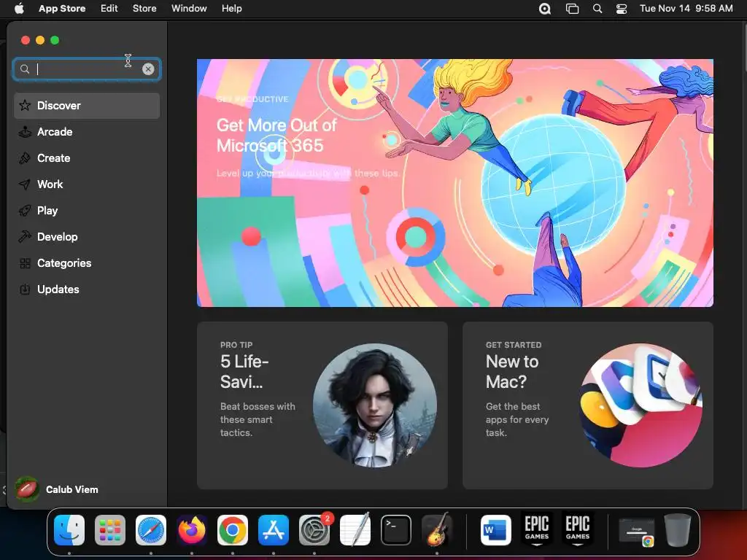Screen dimensions: 747x560
Task: Open the New to Mac? card
Action: (588, 405)
